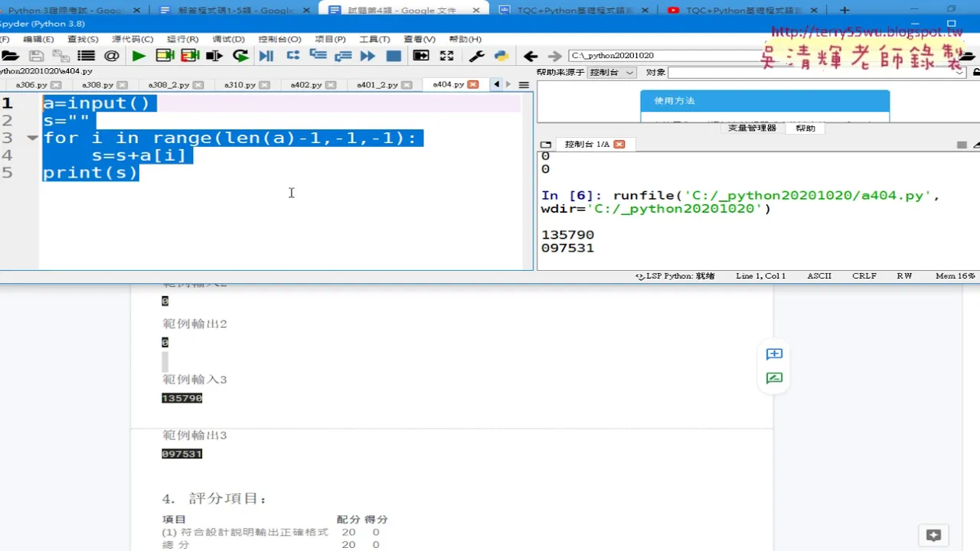980x551 pixels.
Task: Open 帮助来源于 控制台 dropdown
Action: [x=612, y=73]
